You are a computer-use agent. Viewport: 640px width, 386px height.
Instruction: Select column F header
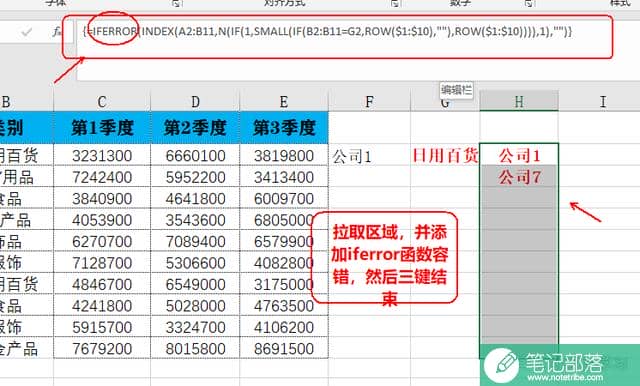[x=369, y=101]
